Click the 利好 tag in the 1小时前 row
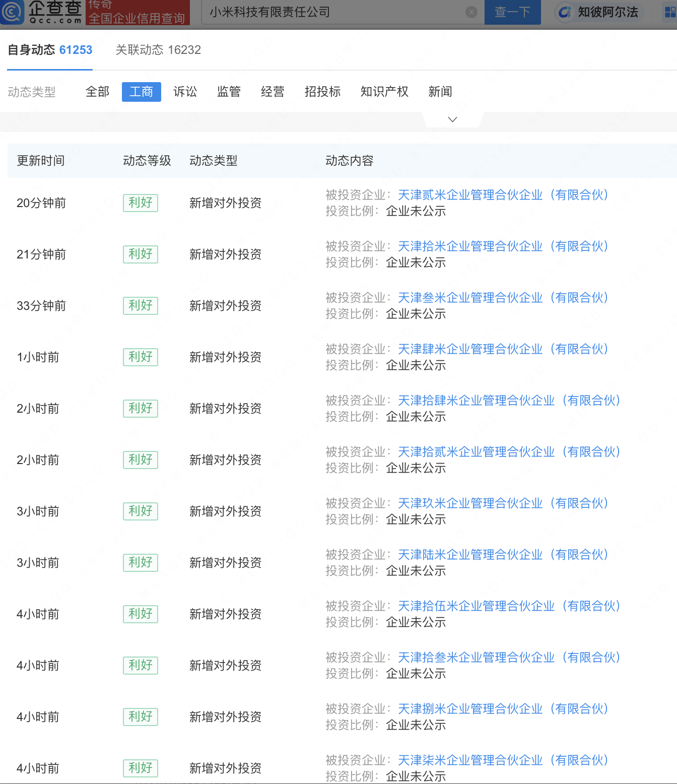677x784 pixels. point(141,357)
